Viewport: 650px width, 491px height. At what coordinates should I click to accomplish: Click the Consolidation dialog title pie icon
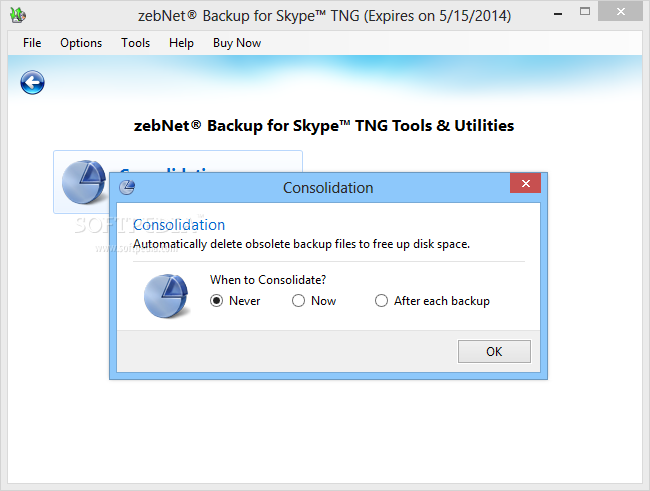point(127,187)
